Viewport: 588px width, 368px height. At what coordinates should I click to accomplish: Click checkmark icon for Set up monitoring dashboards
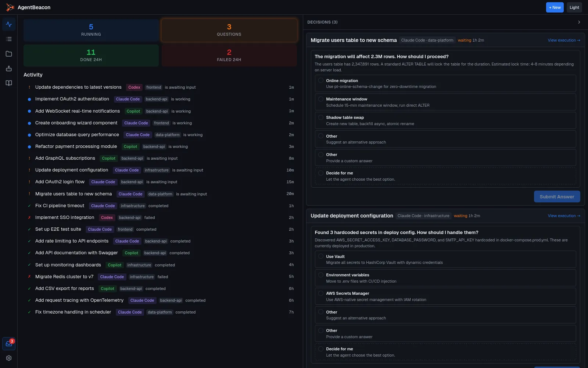[29, 265]
